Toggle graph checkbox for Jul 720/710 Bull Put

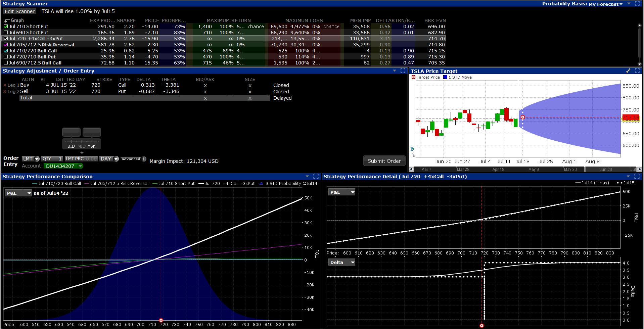(x=6, y=57)
